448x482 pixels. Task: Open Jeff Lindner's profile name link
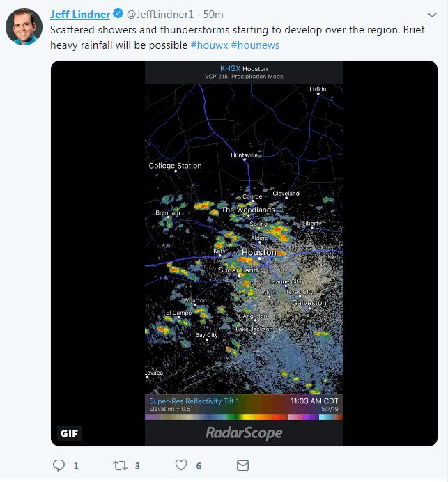click(80, 15)
